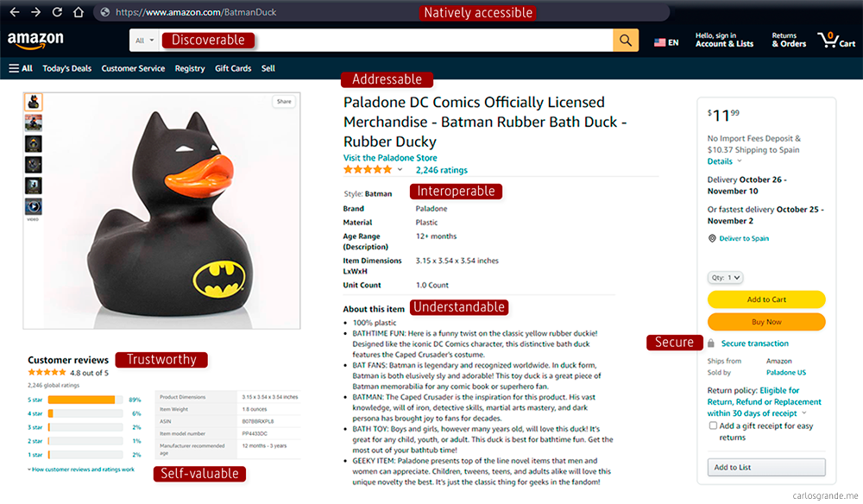
Task: Go to Gift Cards menu item
Action: tap(233, 68)
